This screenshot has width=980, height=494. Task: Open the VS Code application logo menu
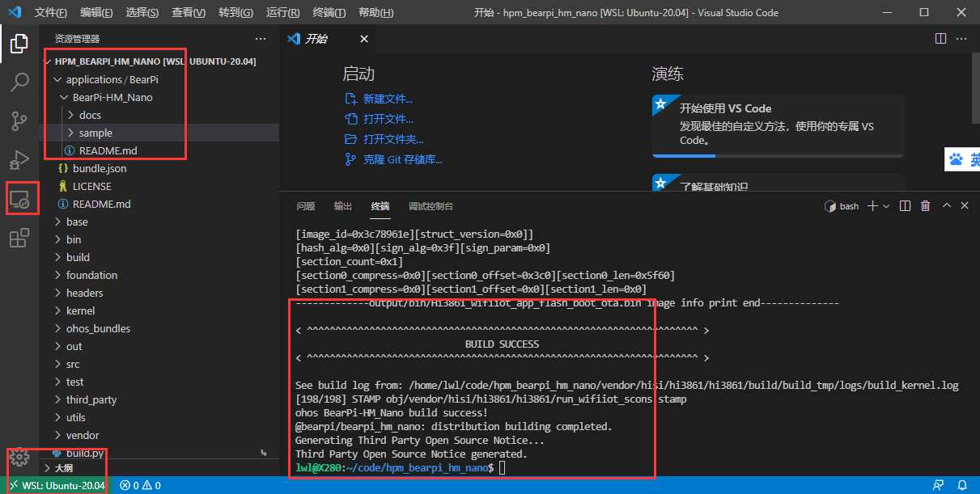click(14, 13)
